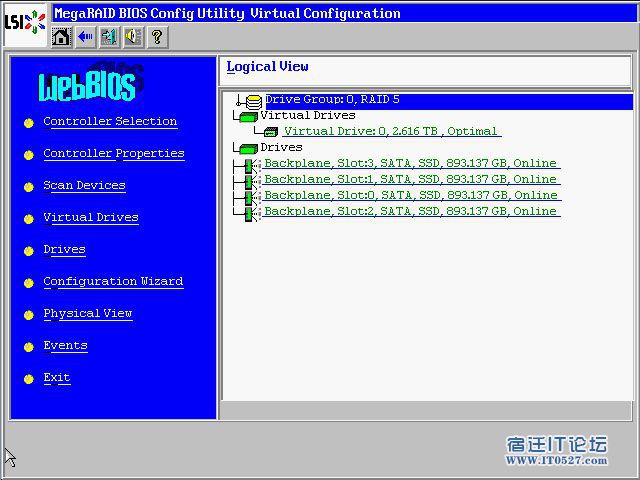Click the Drive Group disk stack icon
Image resolution: width=640 pixels, height=480 pixels.
(253, 102)
